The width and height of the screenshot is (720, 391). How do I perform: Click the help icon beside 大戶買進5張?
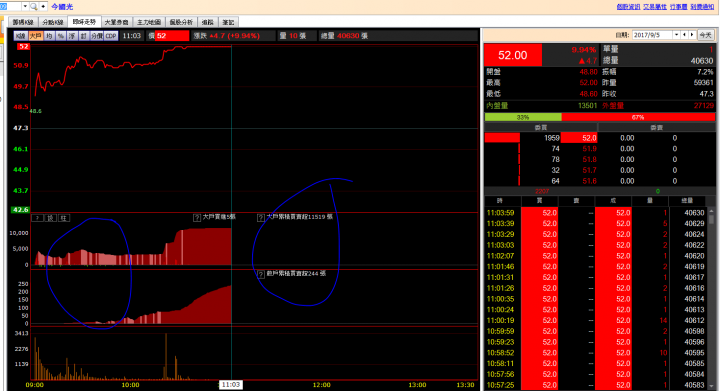tap(197, 218)
